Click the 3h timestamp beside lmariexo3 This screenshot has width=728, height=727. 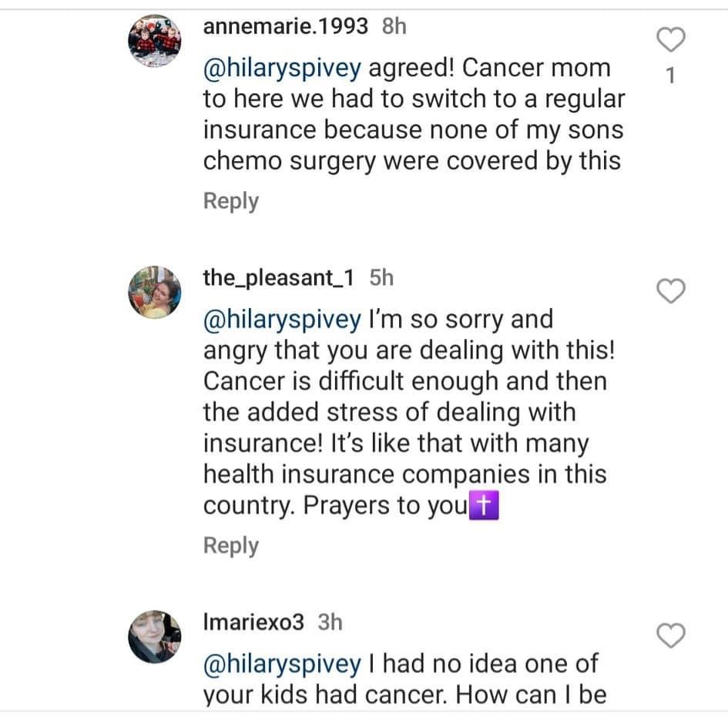click(x=330, y=622)
